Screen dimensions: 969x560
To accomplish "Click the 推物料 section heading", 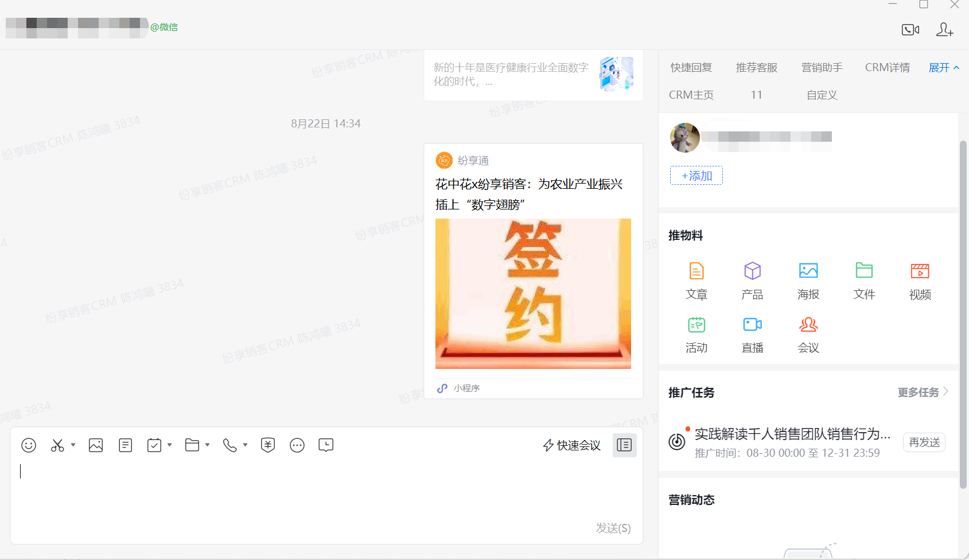I will pos(686,235).
